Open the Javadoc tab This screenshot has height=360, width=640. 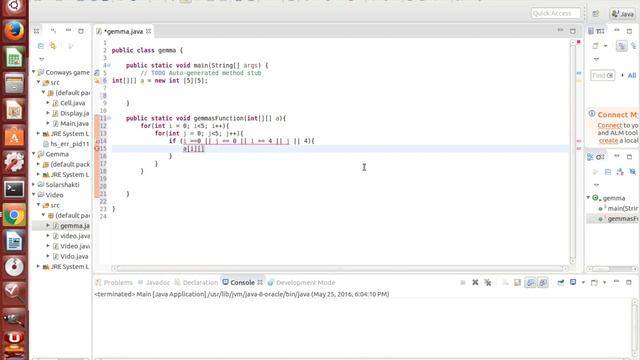pyautogui.click(x=153, y=282)
